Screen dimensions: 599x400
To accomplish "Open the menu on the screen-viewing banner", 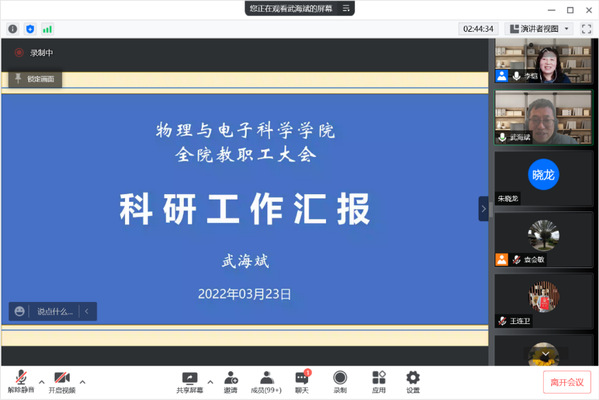I will [346, 8].
